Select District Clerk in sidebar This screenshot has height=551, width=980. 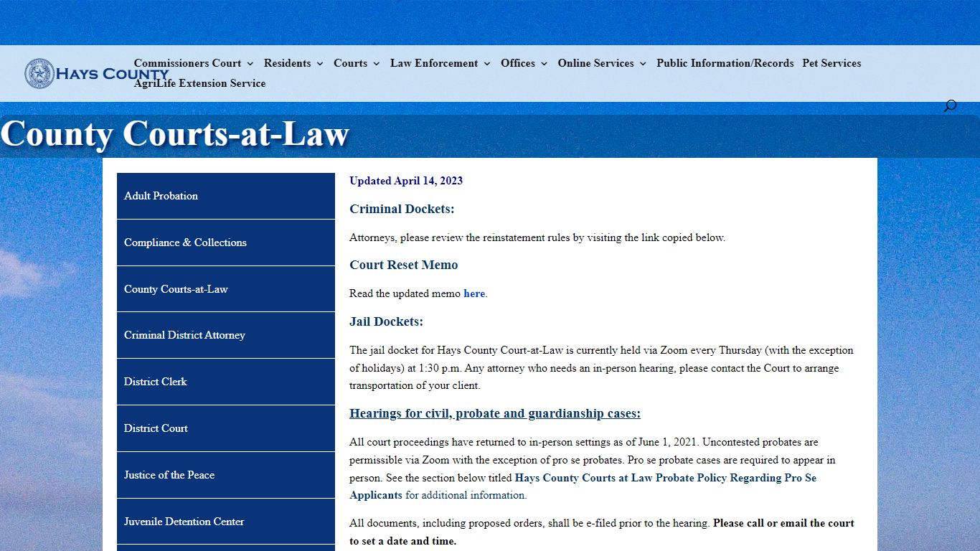pyautogui.click(x=226, y=382)
